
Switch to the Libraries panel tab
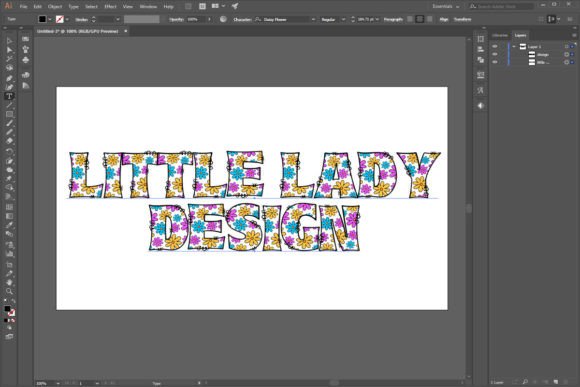coord(500,35)
